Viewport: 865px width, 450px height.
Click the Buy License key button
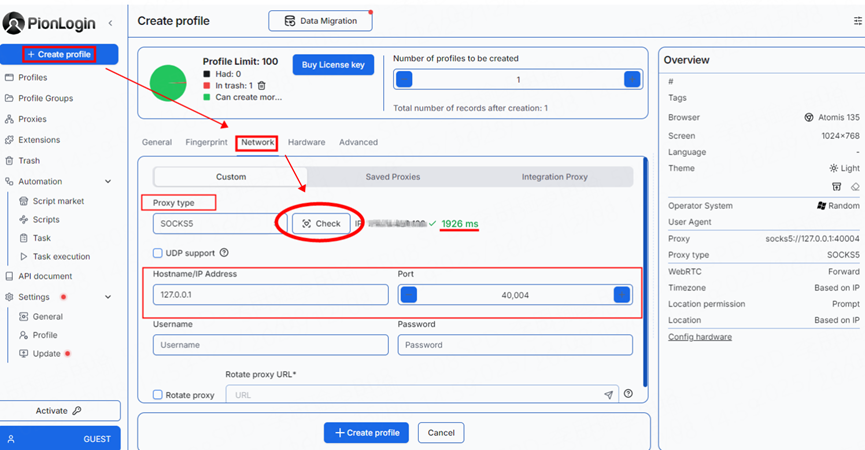(333, 65)
